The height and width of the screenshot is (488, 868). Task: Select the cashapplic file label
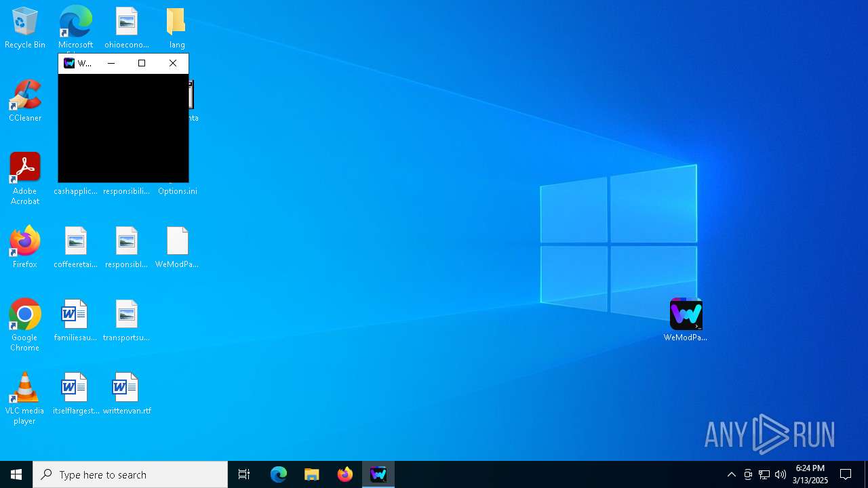click(x=75, y=191)
